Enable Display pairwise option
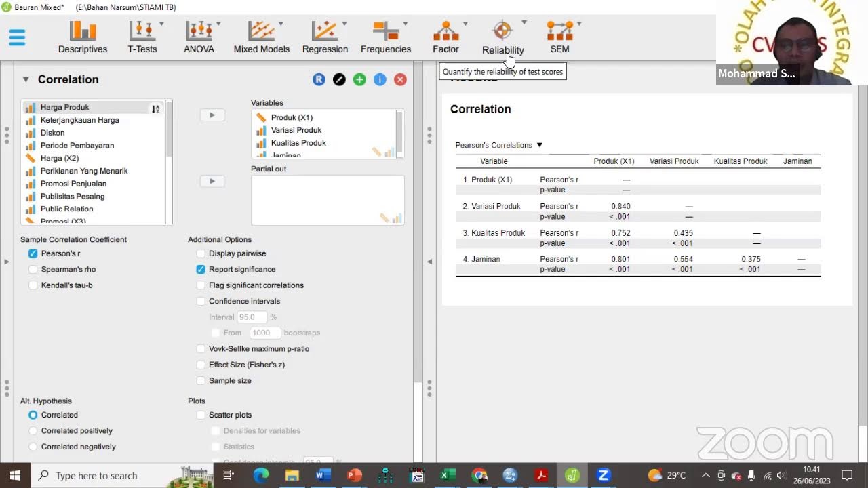Screen dimensions: 868x488 click(201, 253)
